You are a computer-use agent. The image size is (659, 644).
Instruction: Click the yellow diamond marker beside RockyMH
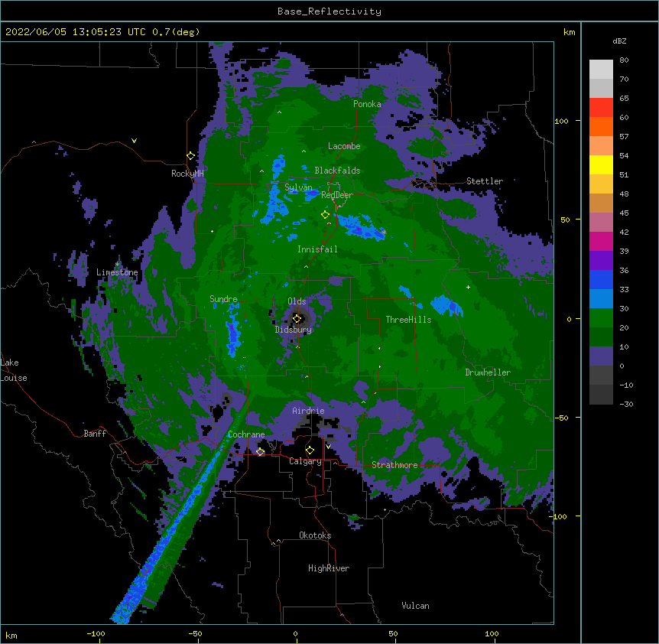190,156
